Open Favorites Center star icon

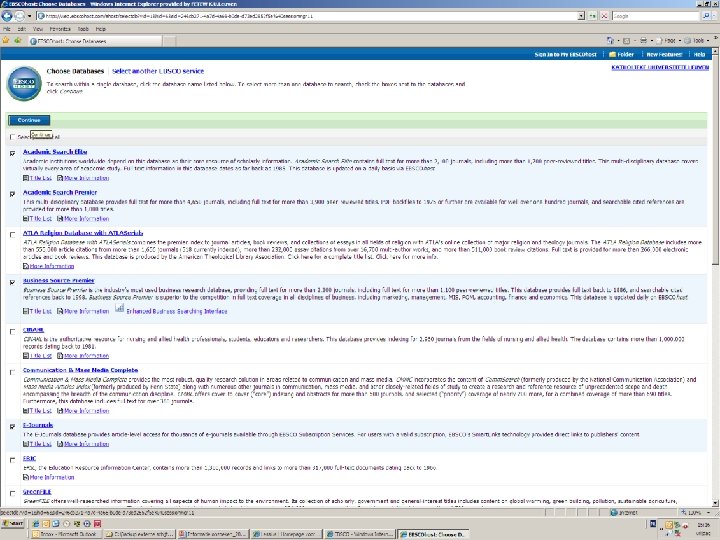pyautogui.click(x=6, y=40)
